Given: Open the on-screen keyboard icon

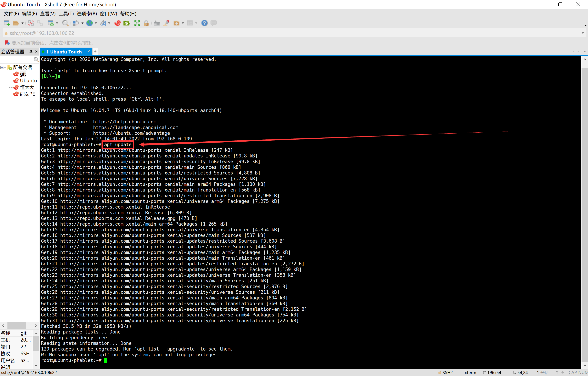Looking at the screenshot, I should (x=156, y=23).
